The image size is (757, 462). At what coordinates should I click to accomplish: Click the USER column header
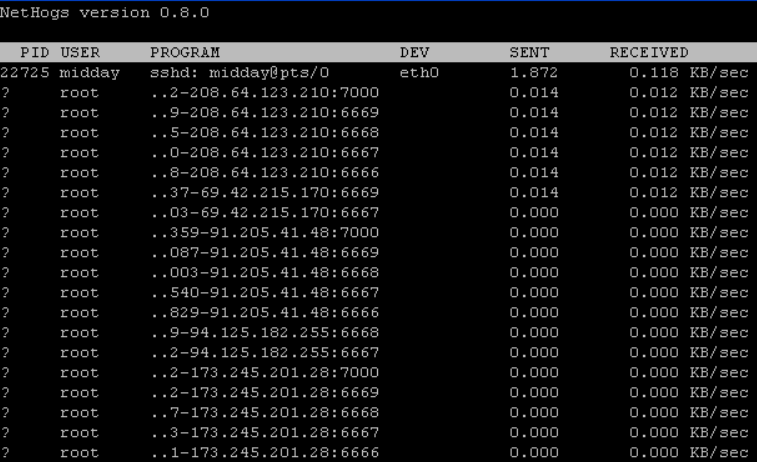tap(80, 52)
